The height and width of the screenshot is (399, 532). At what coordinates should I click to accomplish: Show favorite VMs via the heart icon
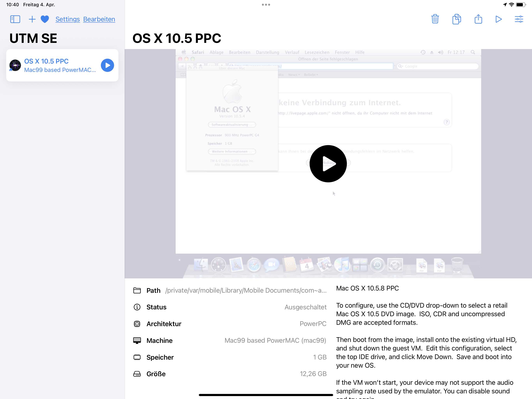click(x=45, y=19)
